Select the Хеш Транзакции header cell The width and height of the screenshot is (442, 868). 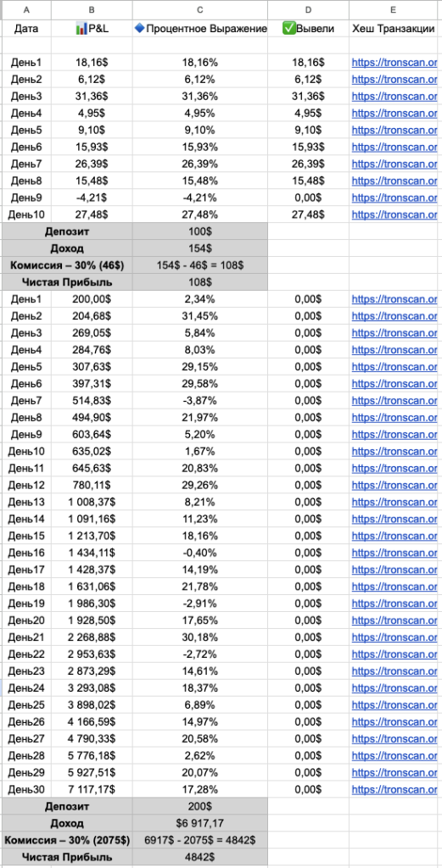click(x=395, y=29)
